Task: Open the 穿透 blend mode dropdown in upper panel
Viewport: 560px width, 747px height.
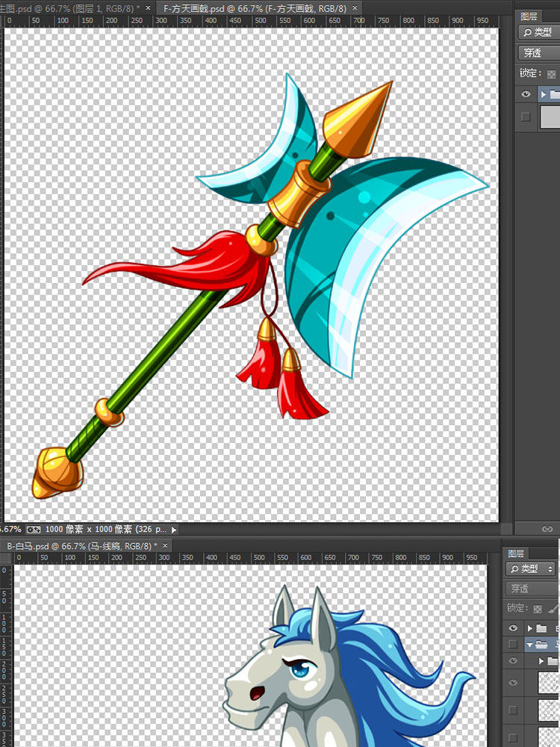Action: (539, 53)
